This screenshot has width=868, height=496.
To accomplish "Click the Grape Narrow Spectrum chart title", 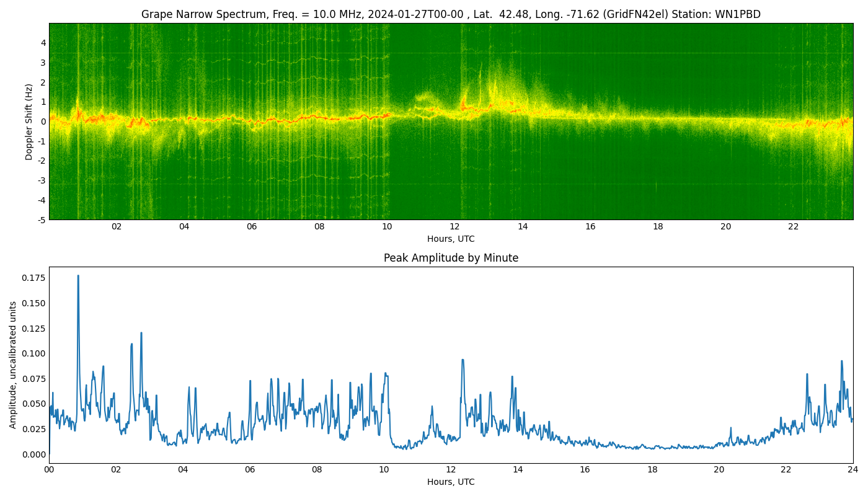I will tap(451, 14).
